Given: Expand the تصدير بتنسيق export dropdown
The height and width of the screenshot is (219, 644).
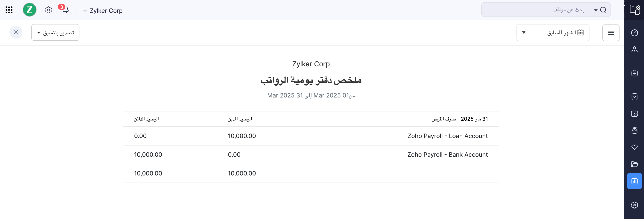Looking at the screenshot, I should (55, 32).
